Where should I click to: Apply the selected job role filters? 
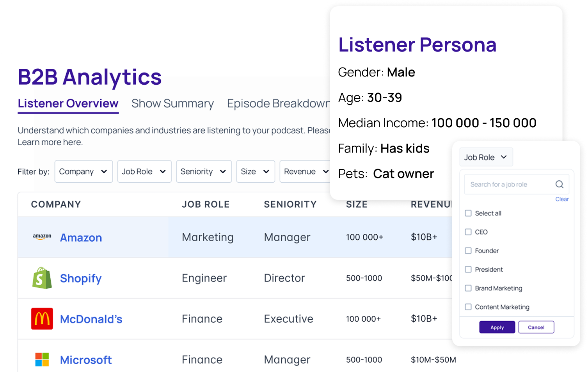(497, 327)
